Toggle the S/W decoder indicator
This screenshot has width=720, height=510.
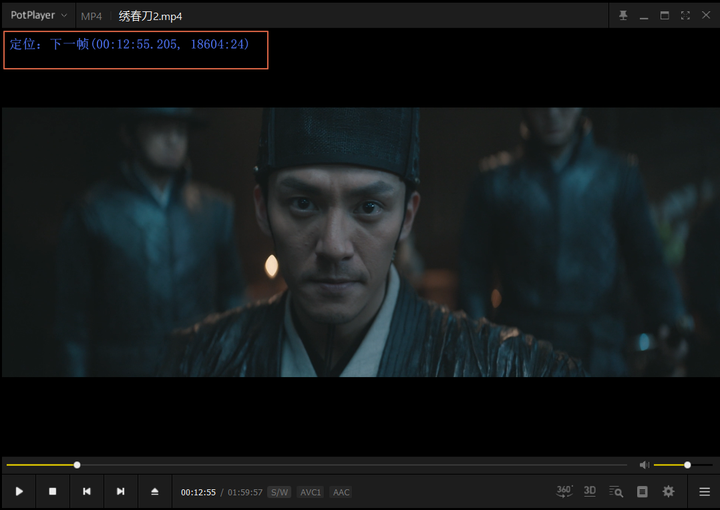coord(279,493)
